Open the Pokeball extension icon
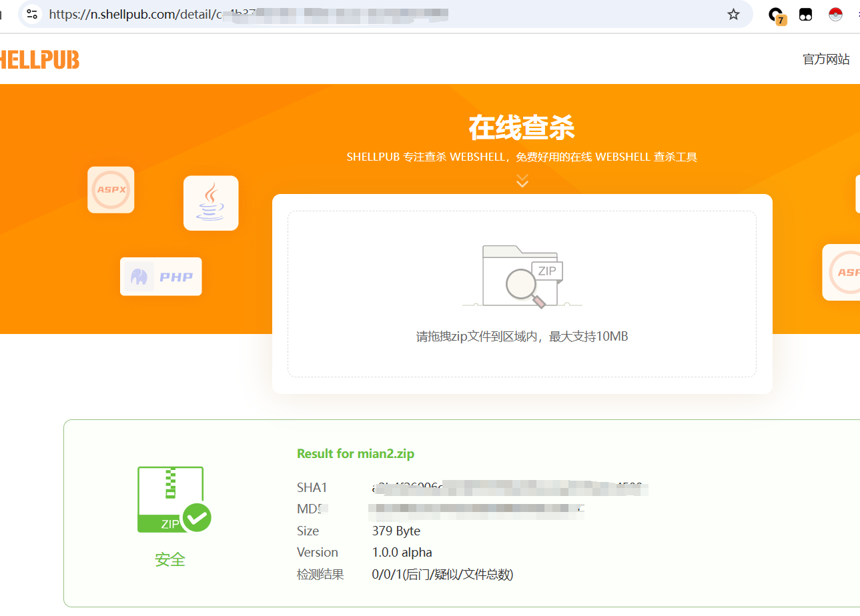 click(x=835, y=14)
